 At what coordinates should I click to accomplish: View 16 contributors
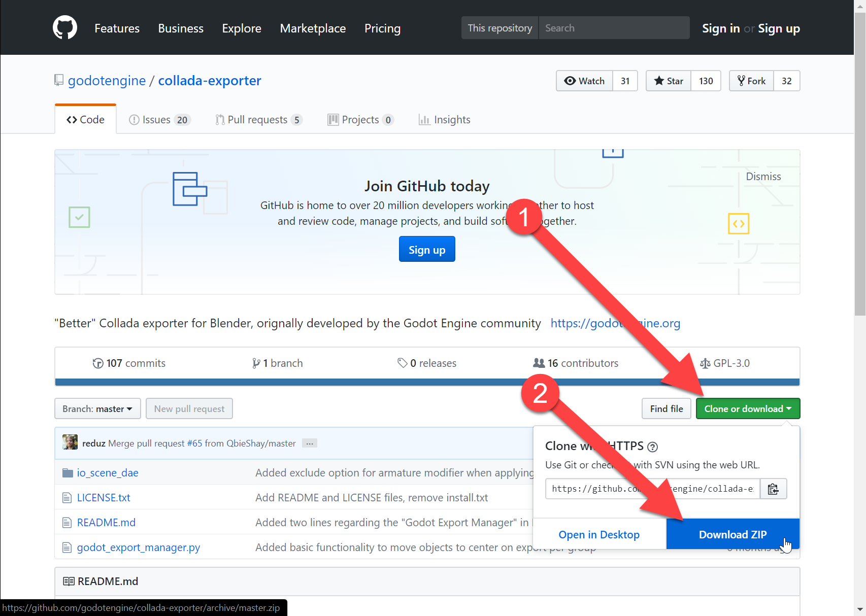[x=576, y=363]
